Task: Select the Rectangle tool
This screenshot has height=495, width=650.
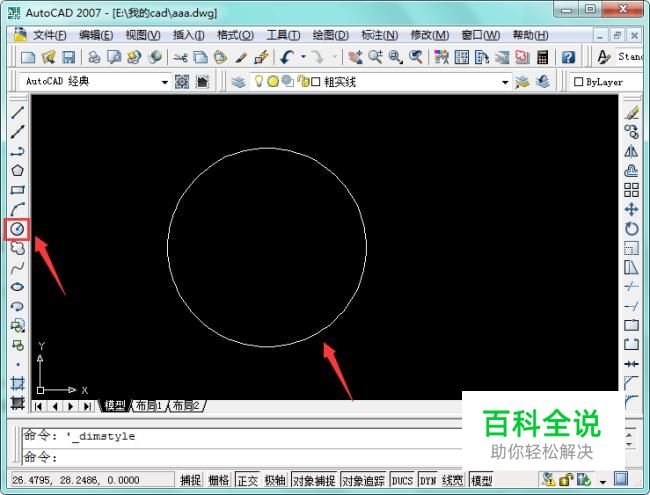Action: [x=17, y=190]
